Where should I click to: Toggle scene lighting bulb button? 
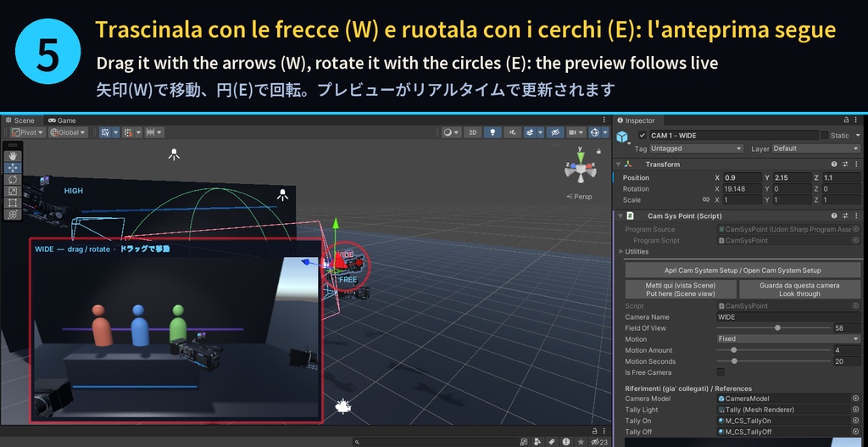(x=492, y=132)
